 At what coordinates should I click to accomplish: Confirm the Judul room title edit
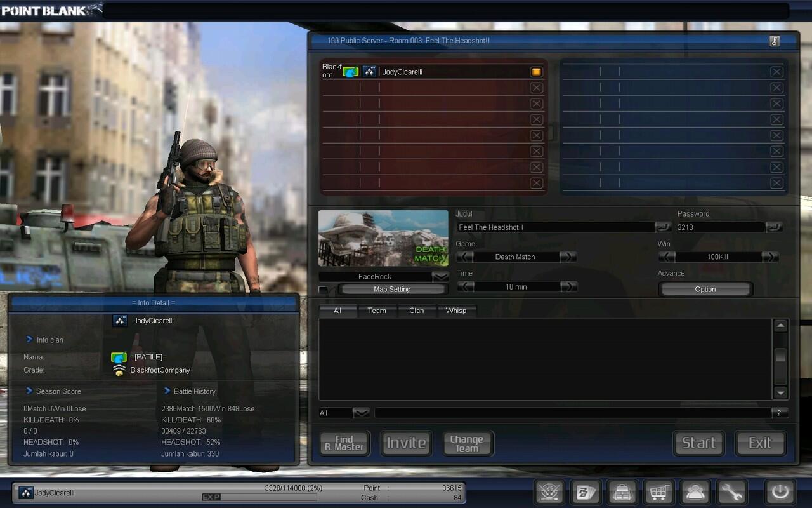[x=663, y=227]
